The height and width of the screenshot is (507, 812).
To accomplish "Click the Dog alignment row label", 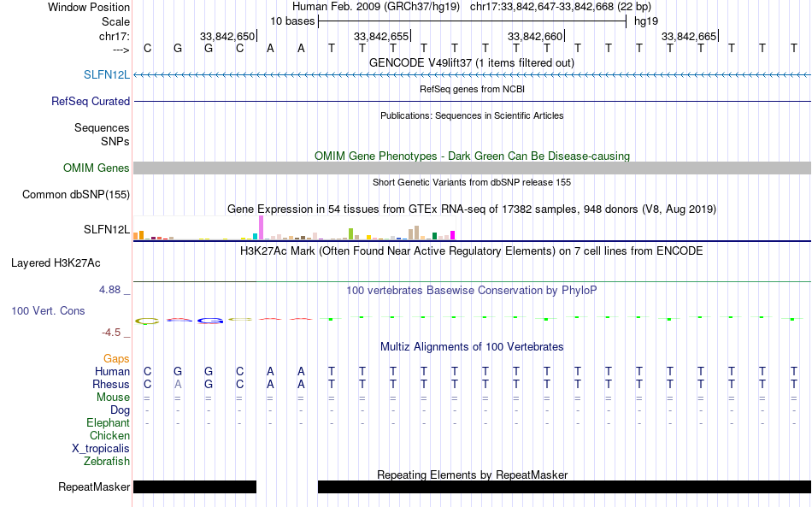I will (x=120, y=410).
